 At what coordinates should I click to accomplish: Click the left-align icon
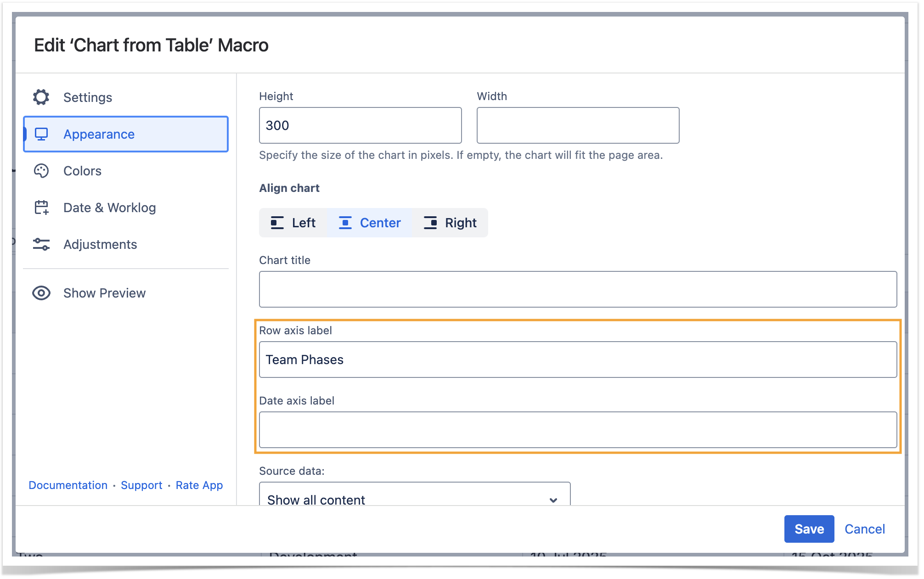click(277, 223)
